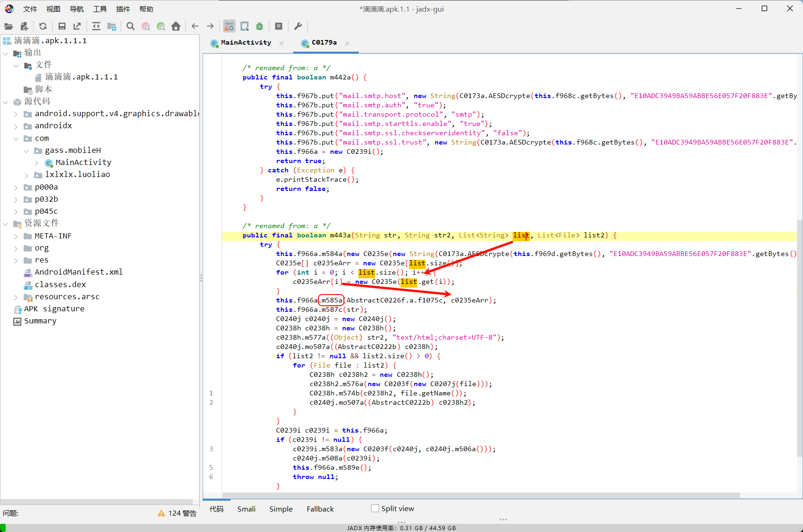Select root 滴滴滴.apk.1.1.1 node

tap(50, 41)
